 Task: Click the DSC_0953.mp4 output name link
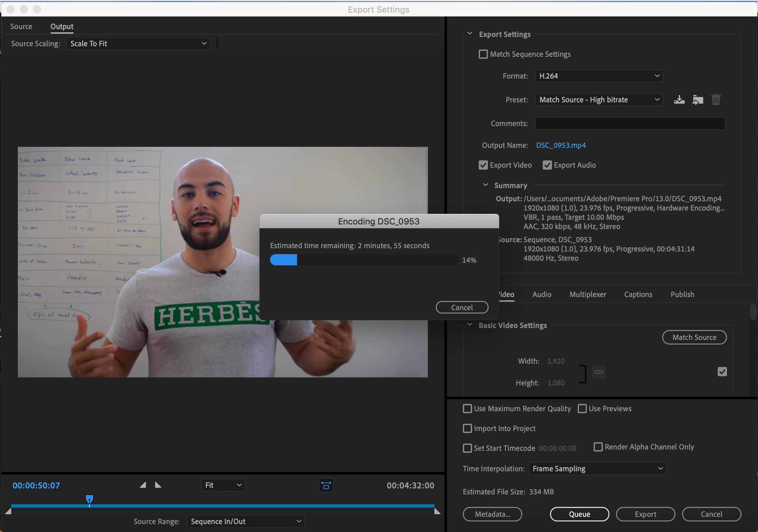(561, 145)
